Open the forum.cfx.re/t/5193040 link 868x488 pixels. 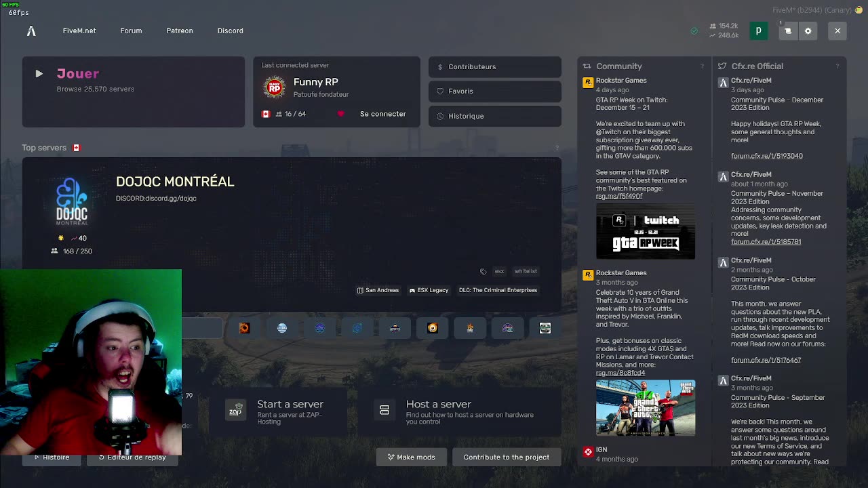tap(767, 156)
